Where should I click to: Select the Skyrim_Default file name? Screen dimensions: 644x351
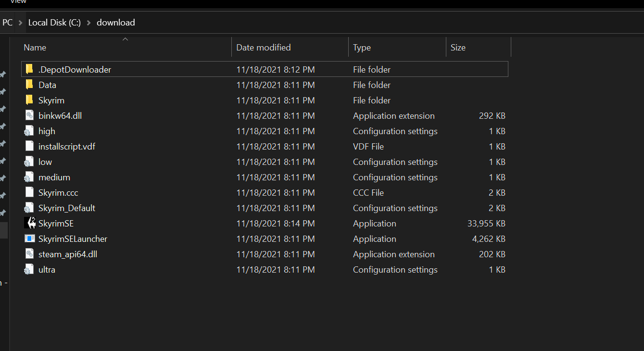(67, 208)
